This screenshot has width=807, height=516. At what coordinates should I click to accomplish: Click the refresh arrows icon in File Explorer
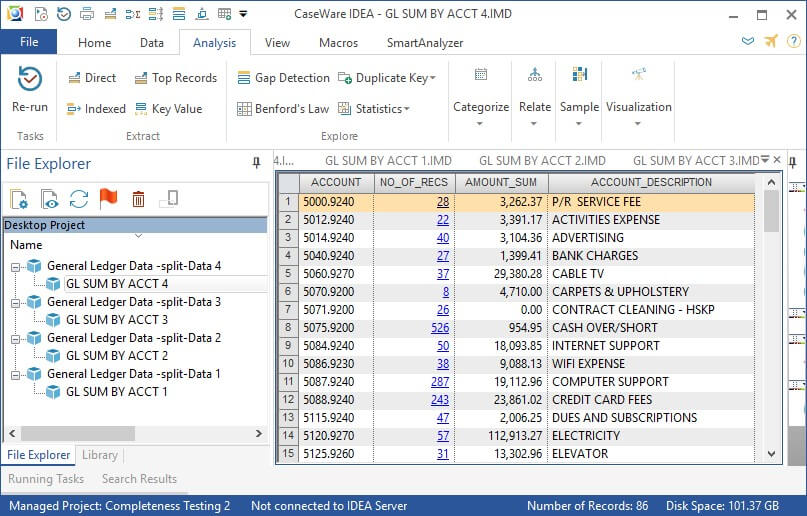click(79, 199)
